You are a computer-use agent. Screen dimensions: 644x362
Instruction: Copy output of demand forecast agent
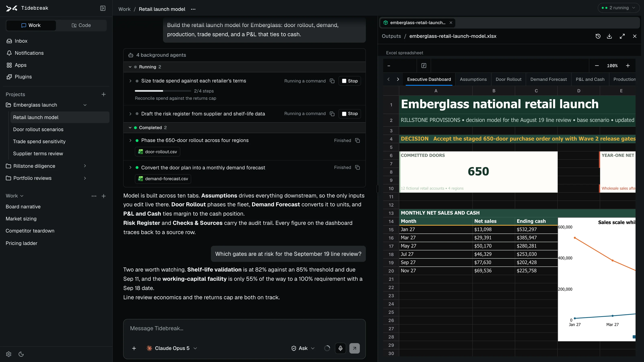357,167
